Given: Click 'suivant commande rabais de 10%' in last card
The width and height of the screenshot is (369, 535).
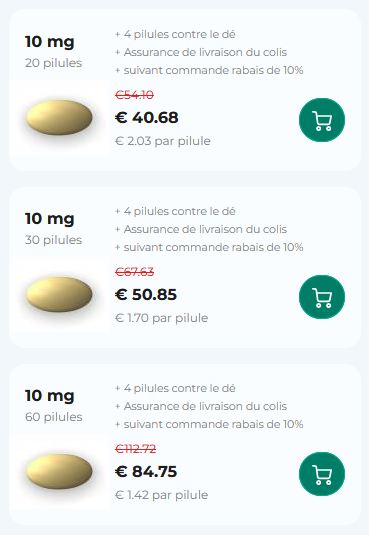Looking at the screenshot, I should pos(213,424).
